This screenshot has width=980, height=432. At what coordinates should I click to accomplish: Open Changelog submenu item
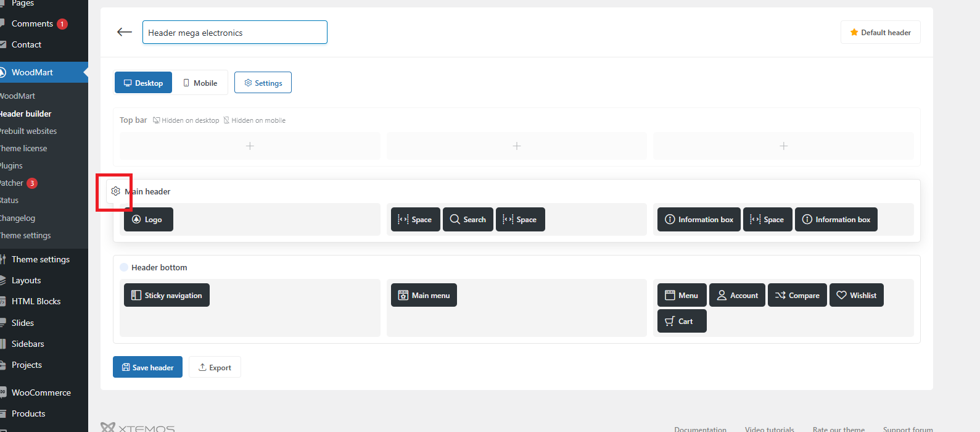(x=17, y=218)
